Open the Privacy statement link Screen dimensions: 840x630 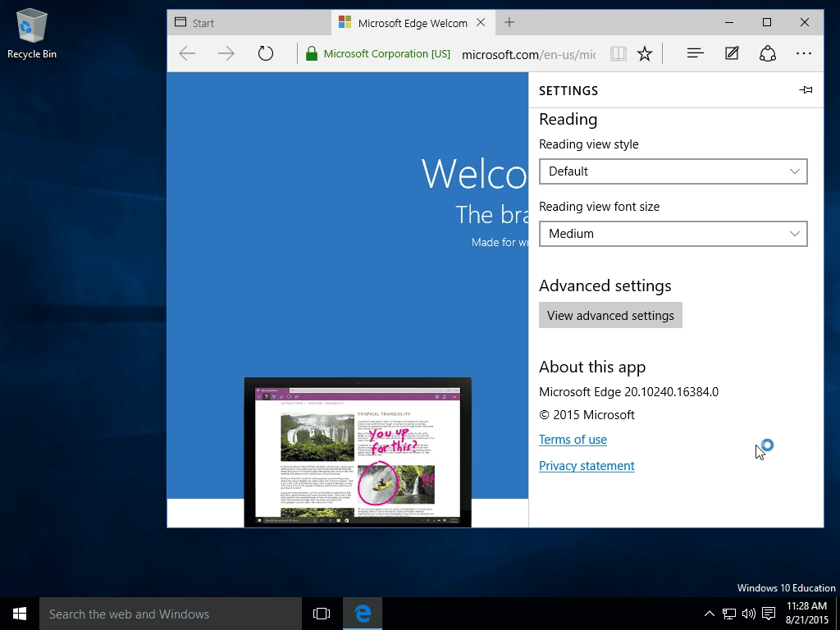(587, 466)
